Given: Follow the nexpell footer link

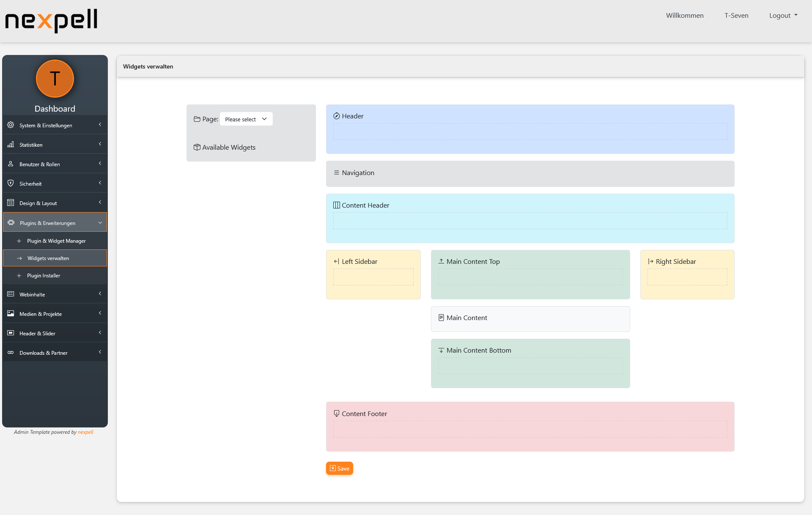Looking at the screenshot, I should pos(85,432).
